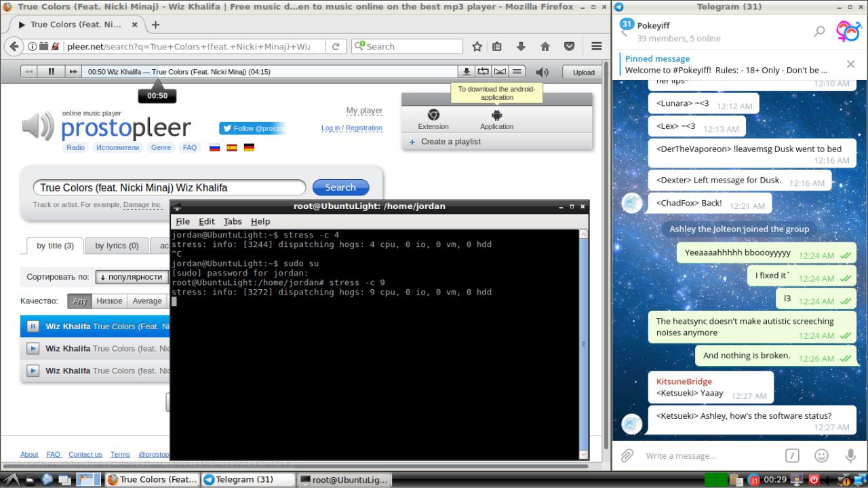Viewport: 868px width, 488px height.
Task: Click the Chrome Extension icon
Action: click(433, 115)
